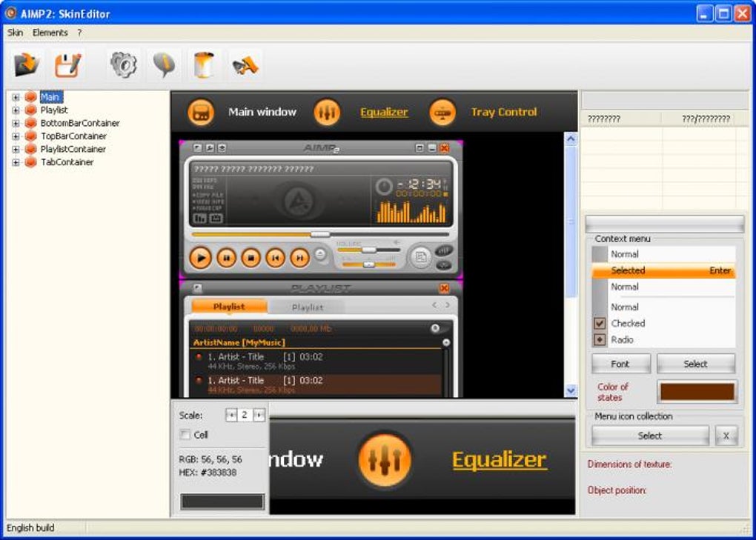756x540 pixels.
Task: Click Select under Menu icon collection
Action: click(650, 436)
